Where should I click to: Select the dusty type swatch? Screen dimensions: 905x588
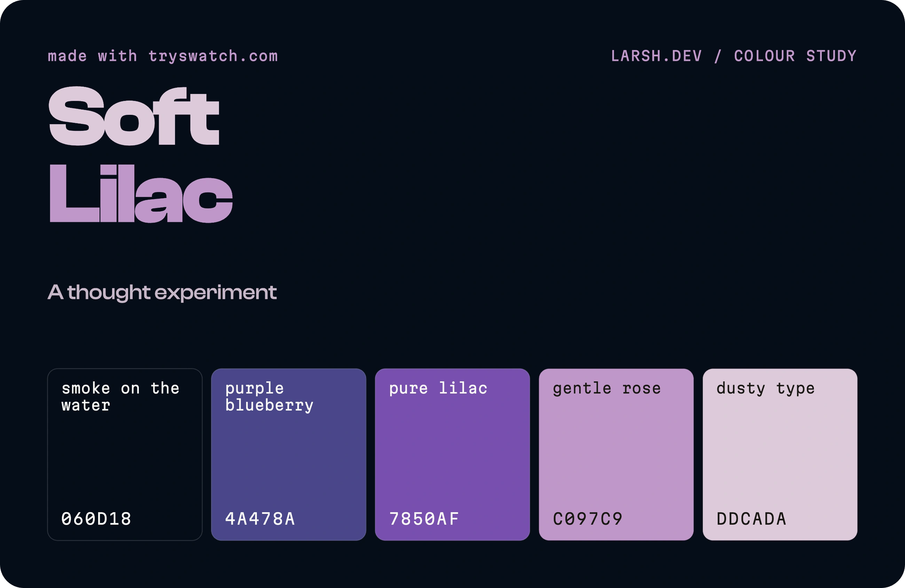(x=780, y=454)
